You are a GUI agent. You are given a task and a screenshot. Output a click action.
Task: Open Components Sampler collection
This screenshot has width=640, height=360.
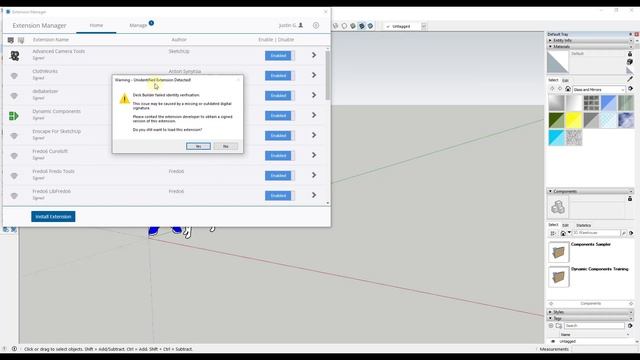pos(558,252)
